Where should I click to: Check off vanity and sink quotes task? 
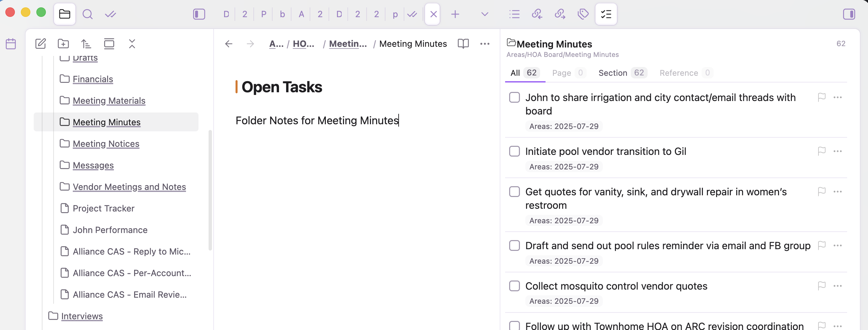point(515,192)
